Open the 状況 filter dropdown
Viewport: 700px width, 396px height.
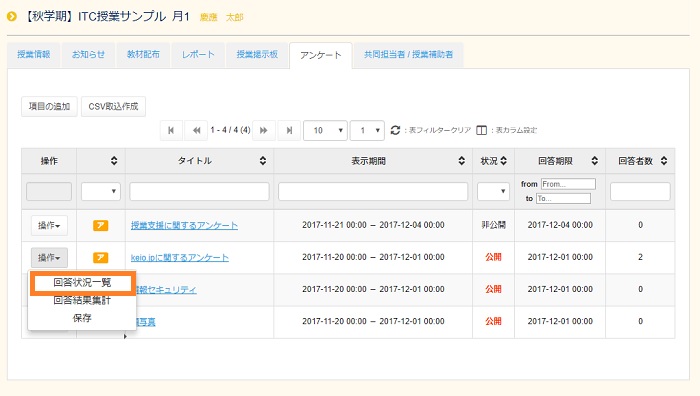tap(493, 192)
